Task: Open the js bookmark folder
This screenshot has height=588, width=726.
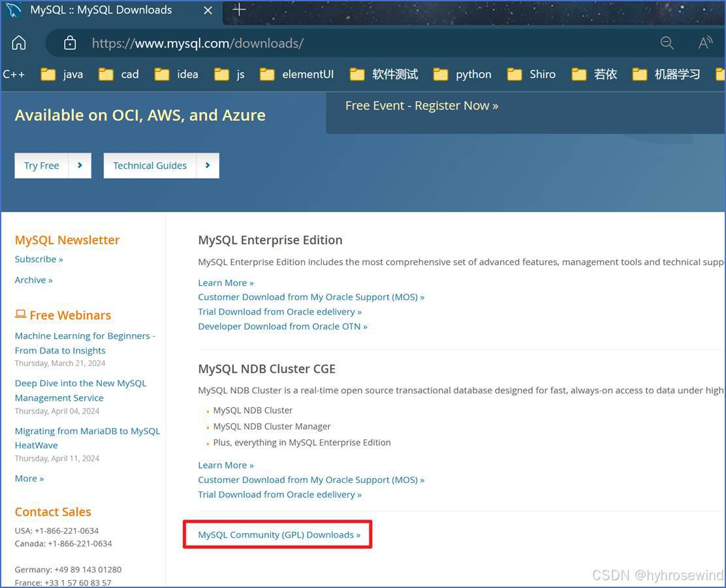Action: coord(229,74)
